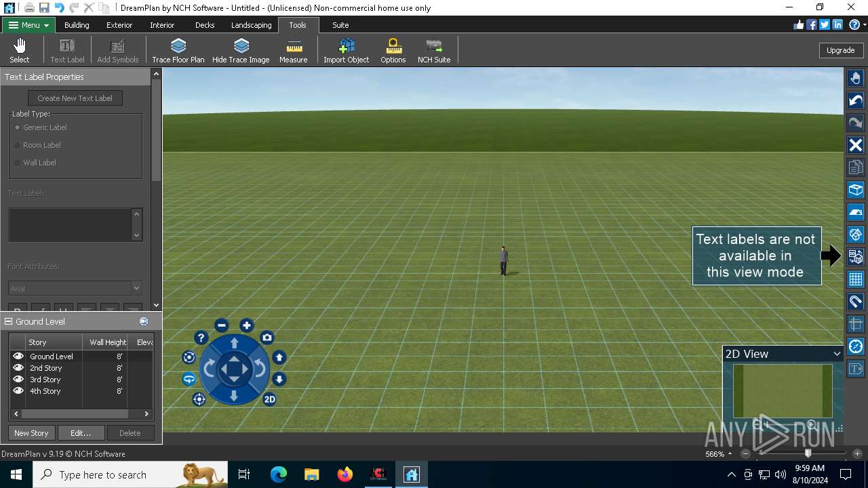Screen dimensions: 868x488
Task: Open help question mark on navigation wheel
Action: (x=201, y=338)
